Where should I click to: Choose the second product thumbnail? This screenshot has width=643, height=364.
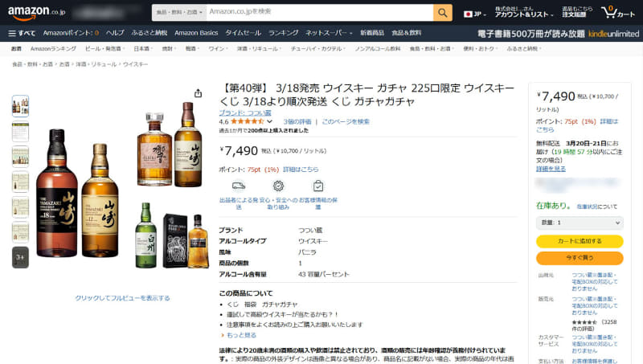21,131
